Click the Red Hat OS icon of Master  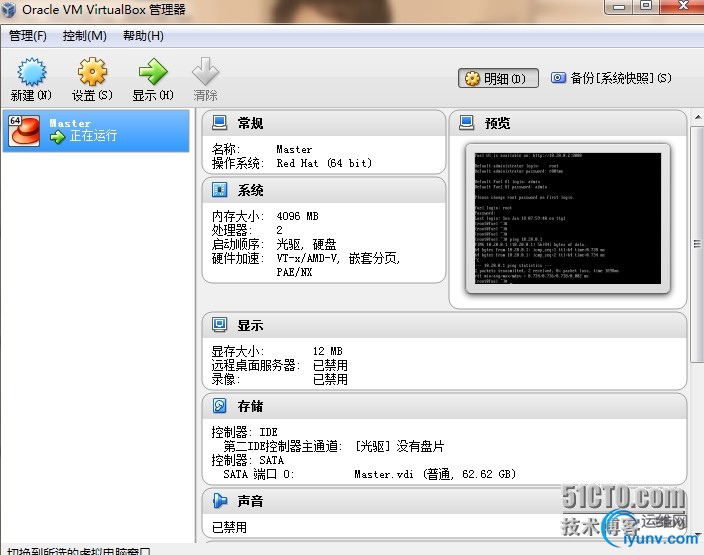point(24,130)
